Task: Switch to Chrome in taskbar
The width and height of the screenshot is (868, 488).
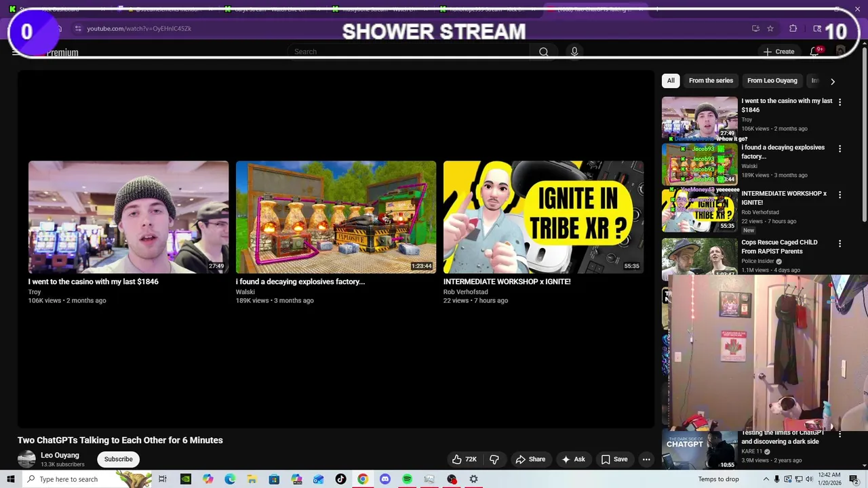Action: 363,479
